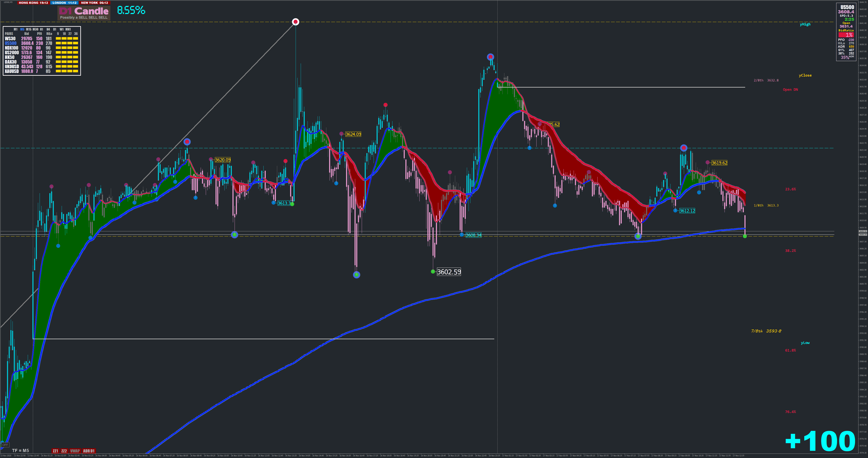
Task: Switch to M15 timeframe in pairs panel
Action: pos(29,29)
